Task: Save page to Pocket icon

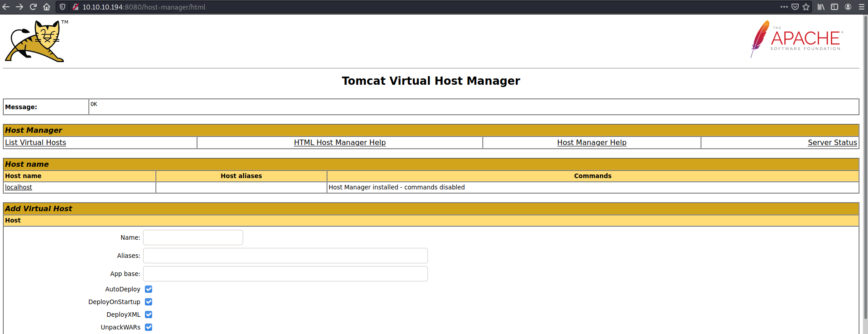Action: pos(795,7)
